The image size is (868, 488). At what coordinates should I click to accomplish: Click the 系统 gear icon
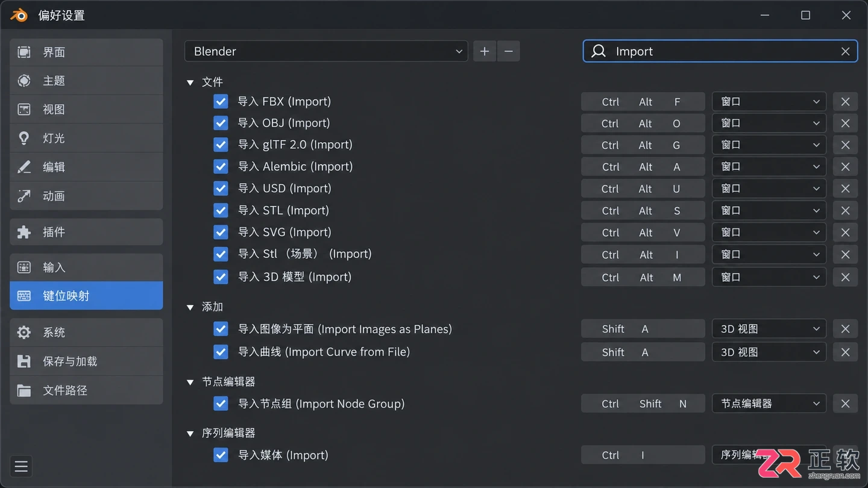click(x=24, y=333)
